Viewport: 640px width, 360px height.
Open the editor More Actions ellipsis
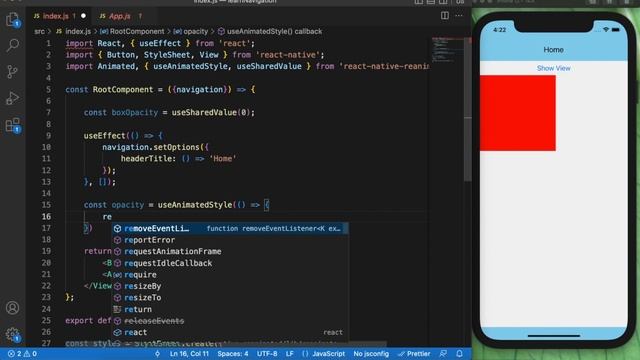pos(459,16)
